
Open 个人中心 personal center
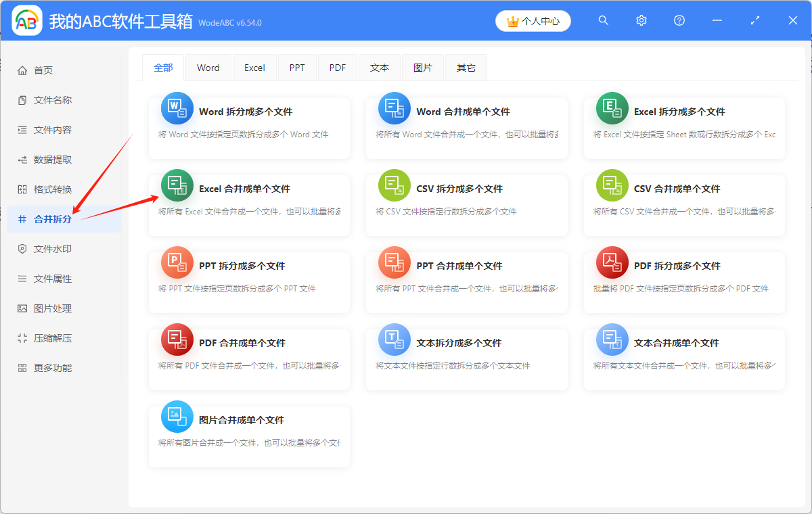[533, 21]
